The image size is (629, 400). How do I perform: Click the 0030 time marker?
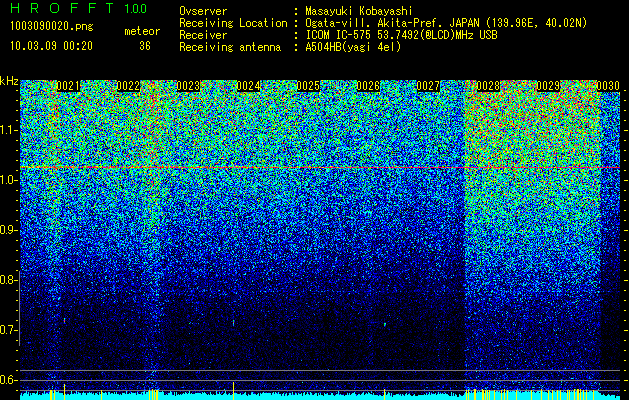click(x=608, y=86)
